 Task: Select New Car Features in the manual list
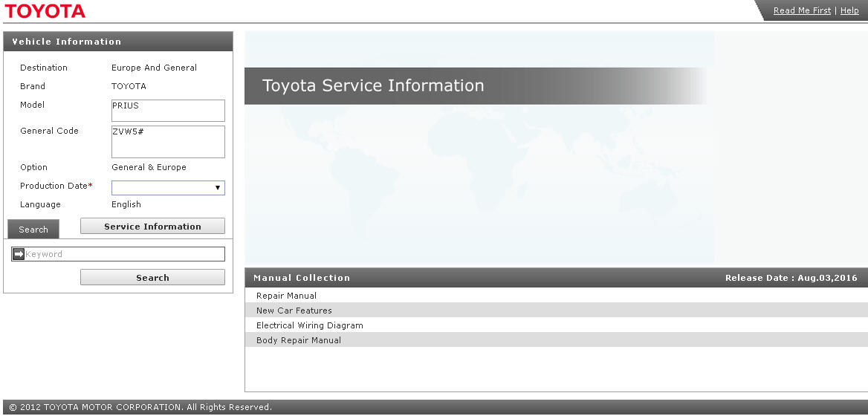tap(294, 311)
